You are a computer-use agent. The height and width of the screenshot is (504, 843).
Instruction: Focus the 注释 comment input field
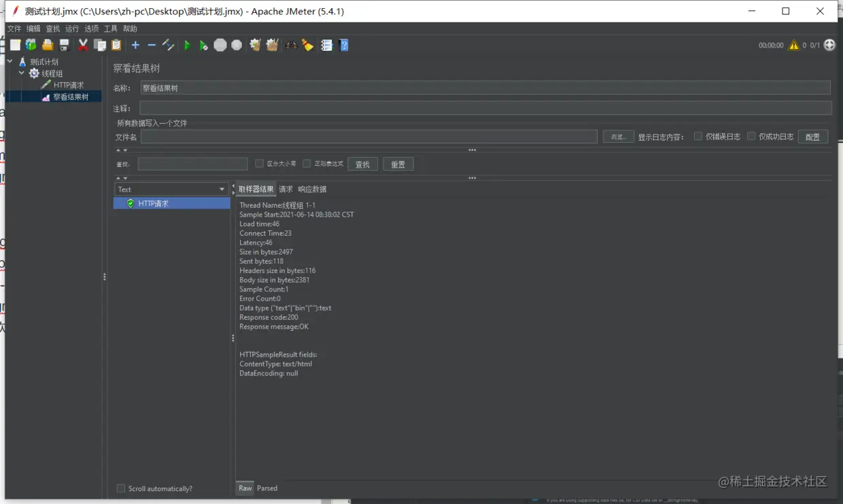pyautogui.click(x=485, y=108)
